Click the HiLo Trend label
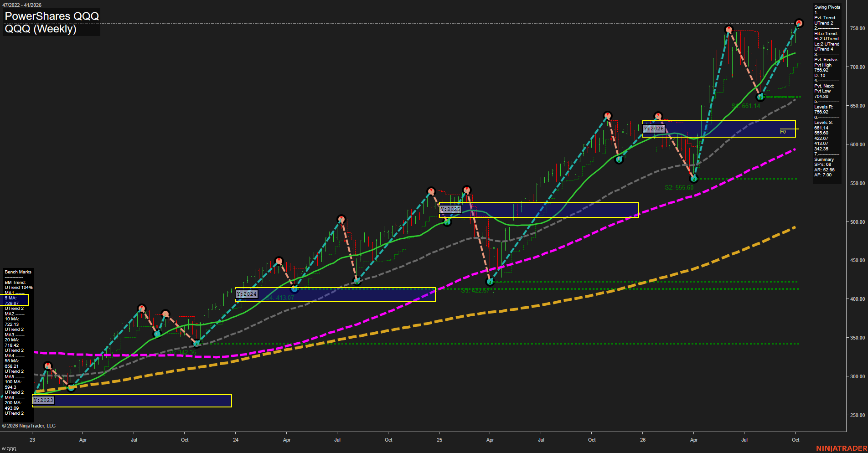 [826, 34]
